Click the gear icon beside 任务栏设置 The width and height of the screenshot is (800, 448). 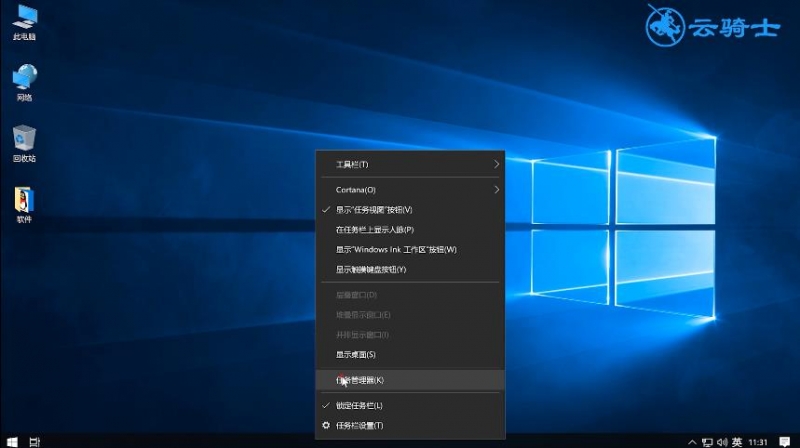click(326, 425)
